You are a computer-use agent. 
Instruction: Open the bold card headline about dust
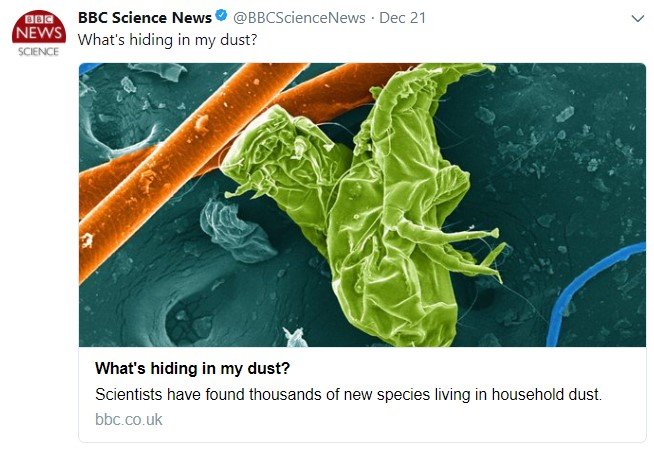[x=192, y=367]
